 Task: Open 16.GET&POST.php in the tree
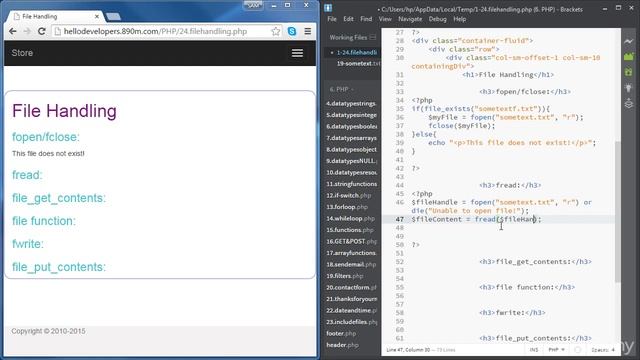point(351,241)
